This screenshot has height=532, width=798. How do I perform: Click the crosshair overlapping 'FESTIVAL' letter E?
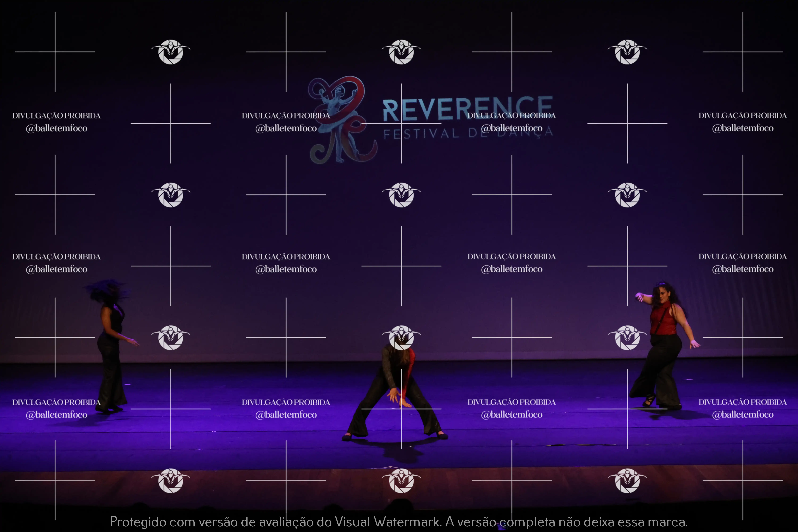point(401,124)
